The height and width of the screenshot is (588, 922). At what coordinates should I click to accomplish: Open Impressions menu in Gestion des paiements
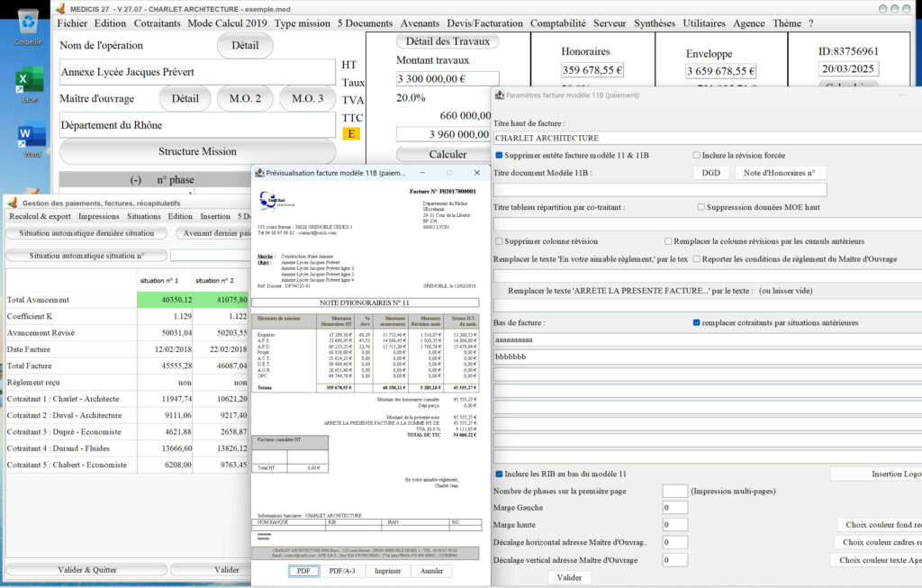pos(99,216)
